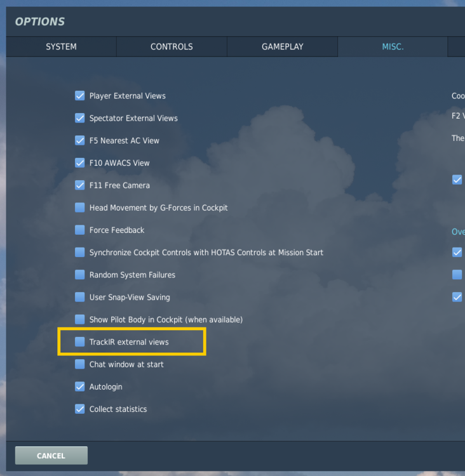The width and height of the screenshot is (465, 476).
Task: Turn on Random System Failures
Action: [x=80, y=275]
